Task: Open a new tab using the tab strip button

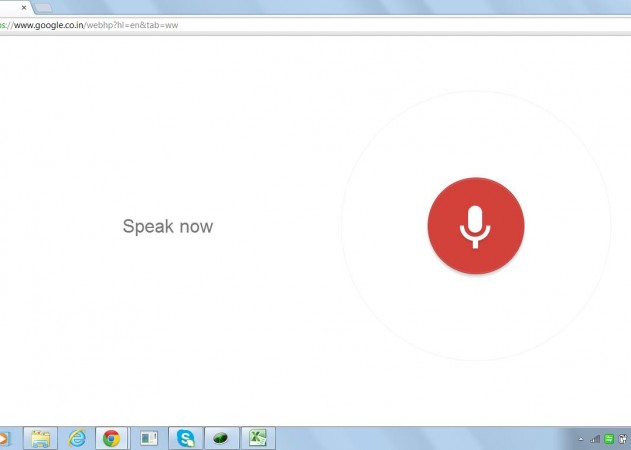Action: 43,7
